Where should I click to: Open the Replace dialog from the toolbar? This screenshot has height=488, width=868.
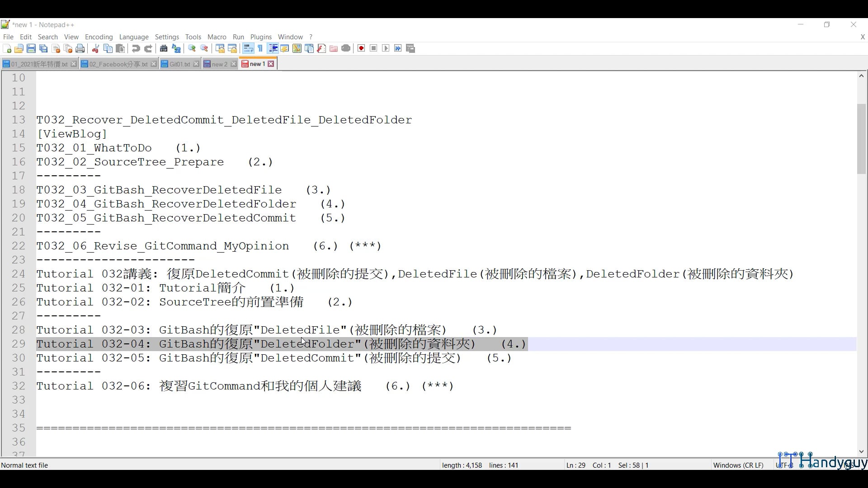(176, 48)
